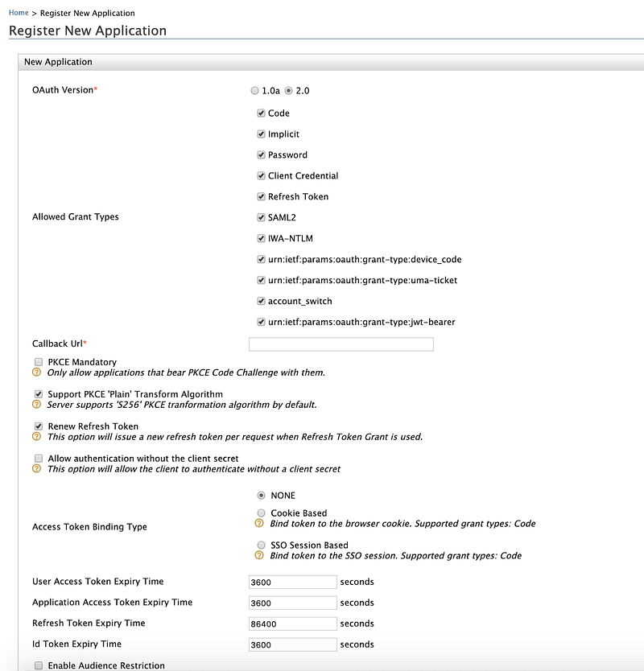Select SSO Session Based token binding
Image resolution: width=644 pixels, height=671 pixels.
point(261,545)
